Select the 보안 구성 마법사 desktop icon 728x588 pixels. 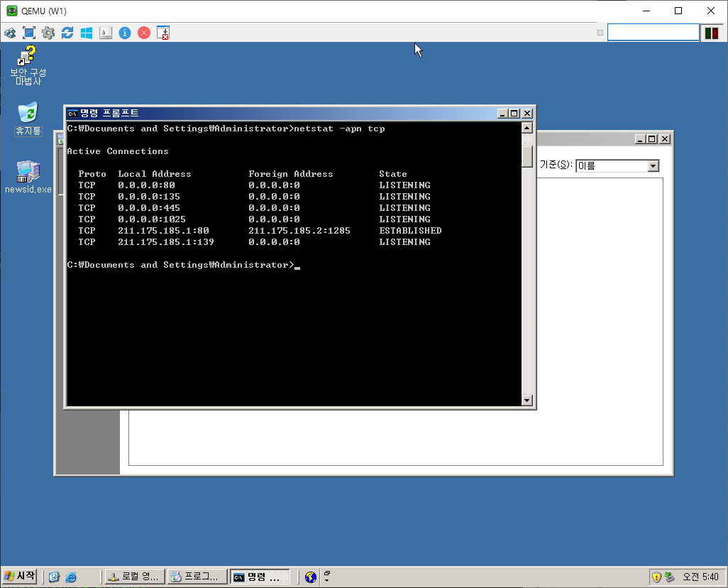pyautogui.click(x=28, y=65)
